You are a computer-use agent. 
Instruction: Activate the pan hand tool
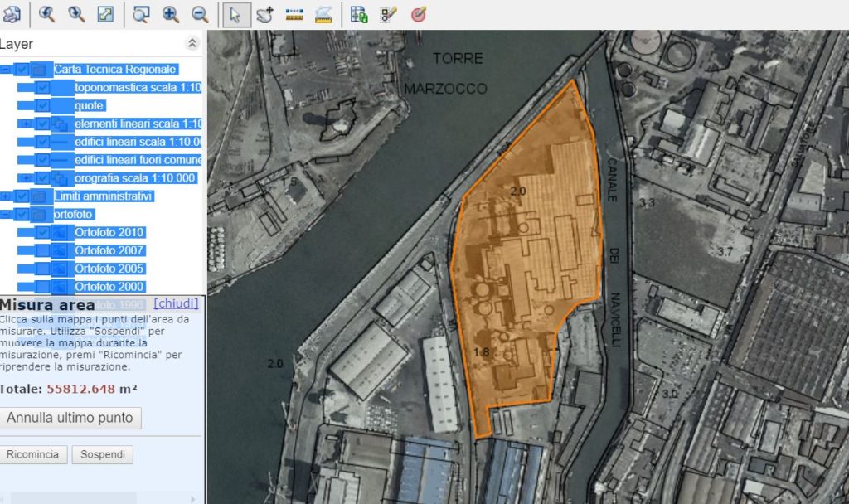264,14
